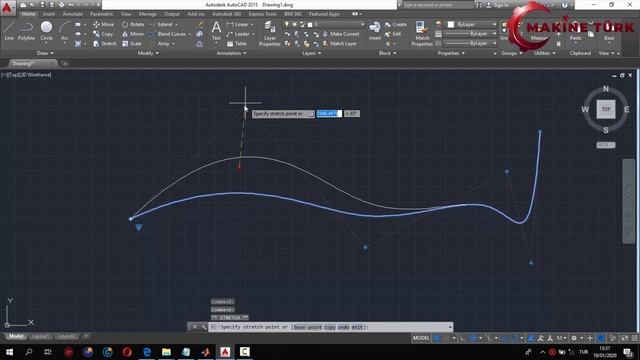Click the stretch distance input box

pyautogui.click(x=329, y=113)
